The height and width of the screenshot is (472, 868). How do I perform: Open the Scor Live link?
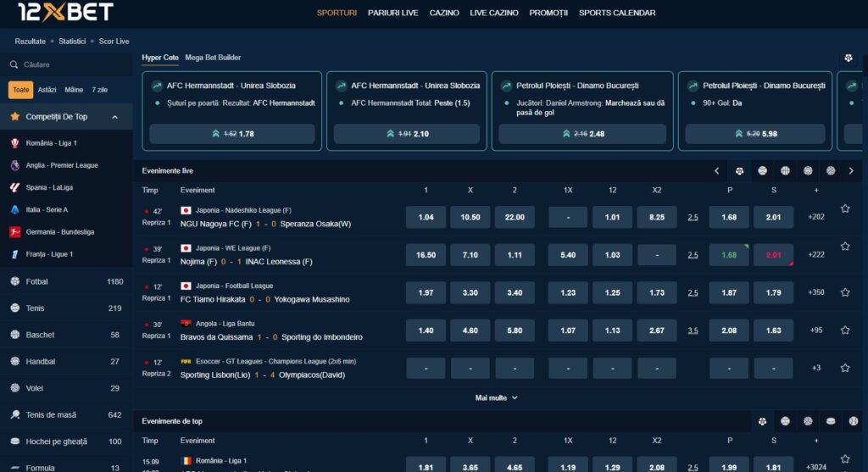(x=114, y=42)
